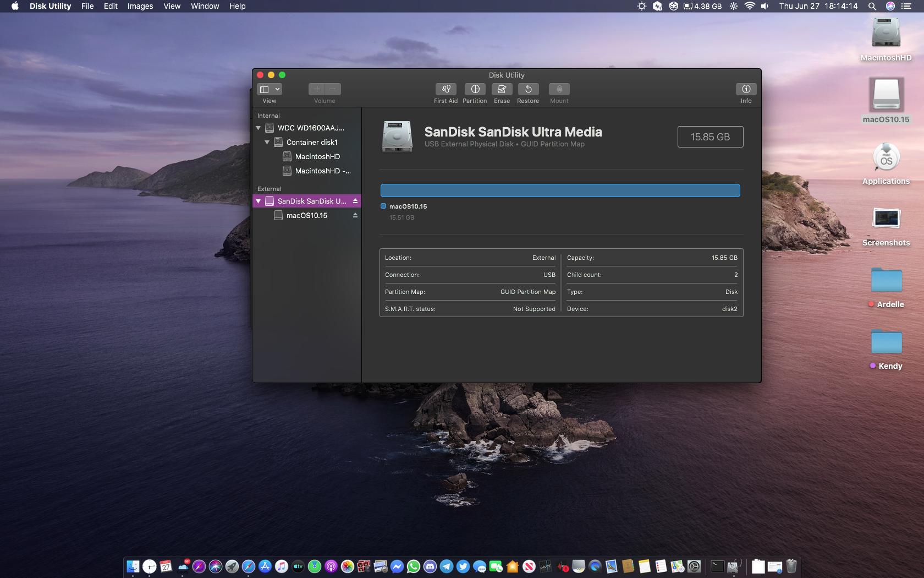This screenshot has width=924, height=578.
Task: Collapse the SanDisk SanDisk disclosure triangle
Action: point(258,201)
